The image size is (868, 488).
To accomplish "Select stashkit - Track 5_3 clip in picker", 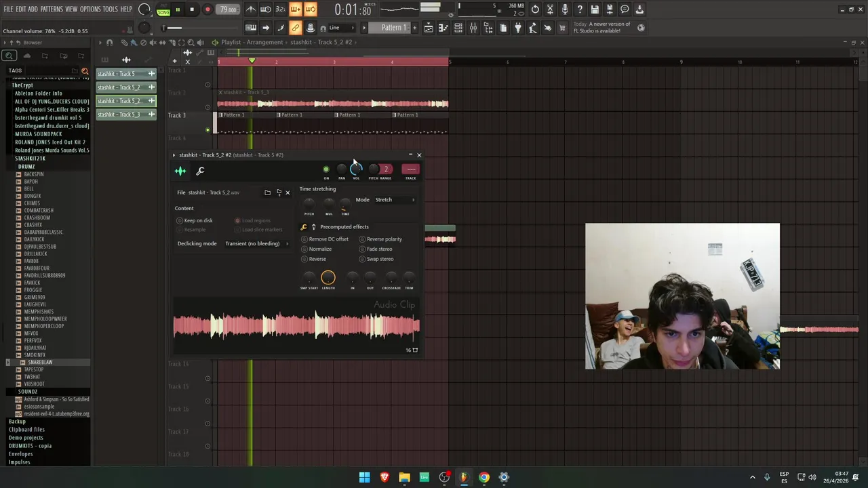I will [126, 115].
